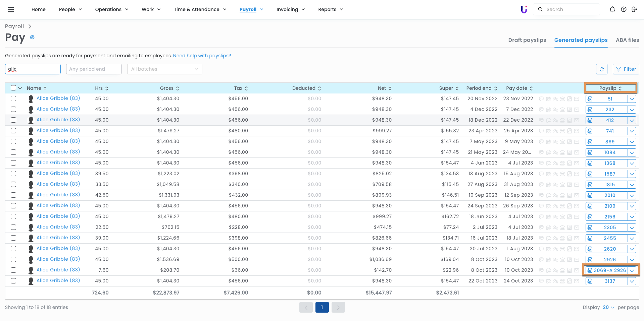Open the hamburger navigation menu

click(x=11, y=10)
